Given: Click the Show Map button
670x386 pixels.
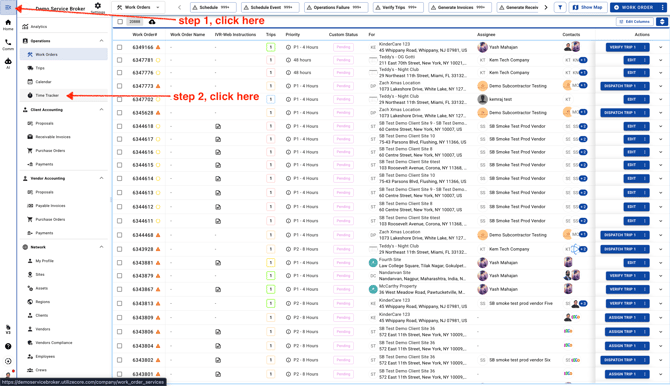Looking at the screenshot, I should click(587, 7).
